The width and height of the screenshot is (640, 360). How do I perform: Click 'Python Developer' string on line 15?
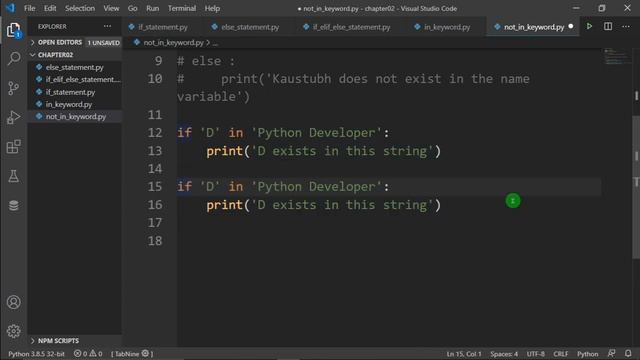click(x=316, y=187)
